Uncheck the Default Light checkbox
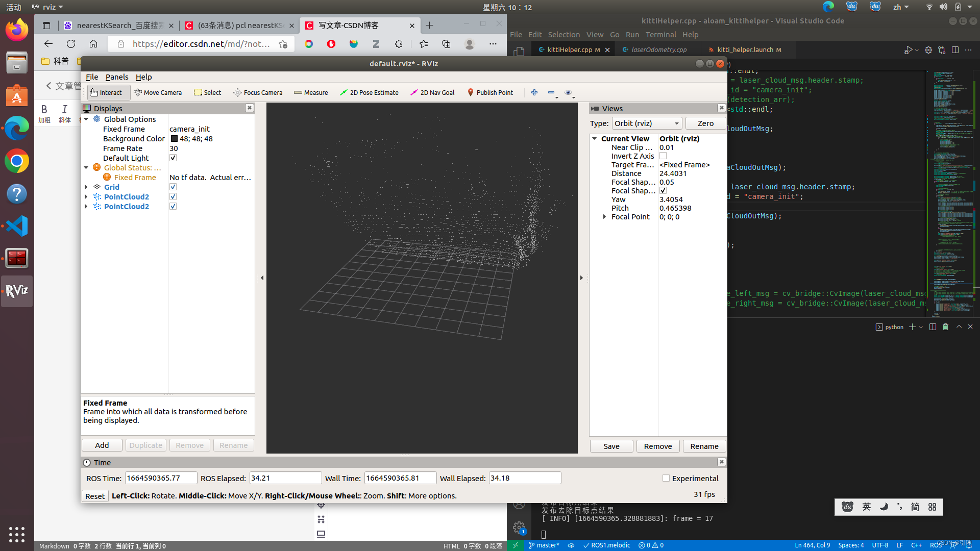This screenshot has height=551, width=980. tap(173, 158)
